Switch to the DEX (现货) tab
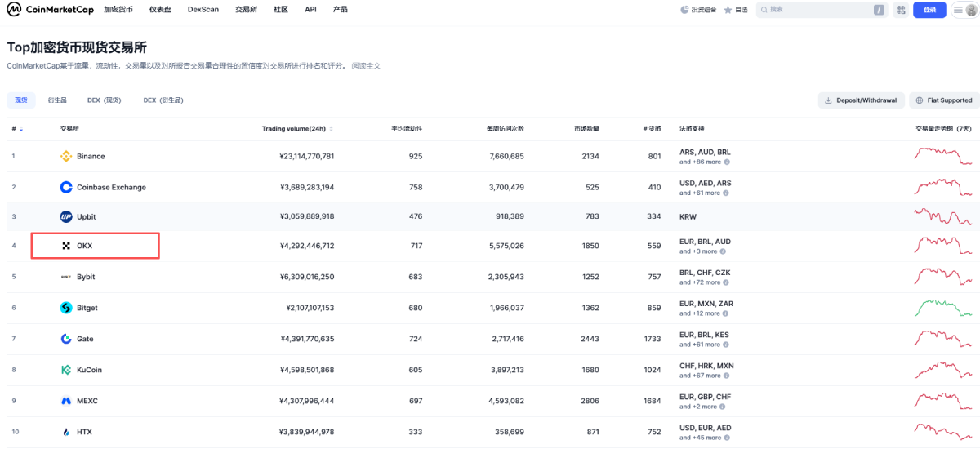Image resolution: width=980 pixels, height=449 pixels. click(x=105, y=100)
